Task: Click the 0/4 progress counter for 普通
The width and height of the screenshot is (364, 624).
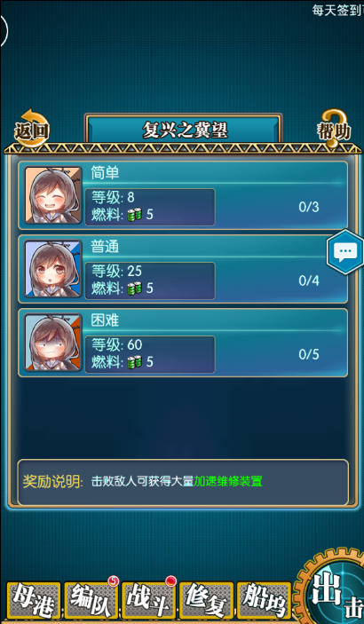Action: click(x=309, y=281)
